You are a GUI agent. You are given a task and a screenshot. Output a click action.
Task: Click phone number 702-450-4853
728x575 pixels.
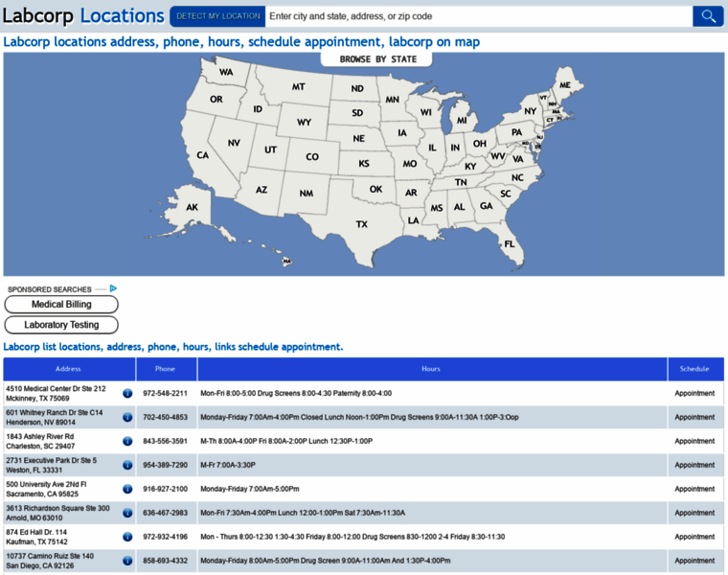[166, 417]
